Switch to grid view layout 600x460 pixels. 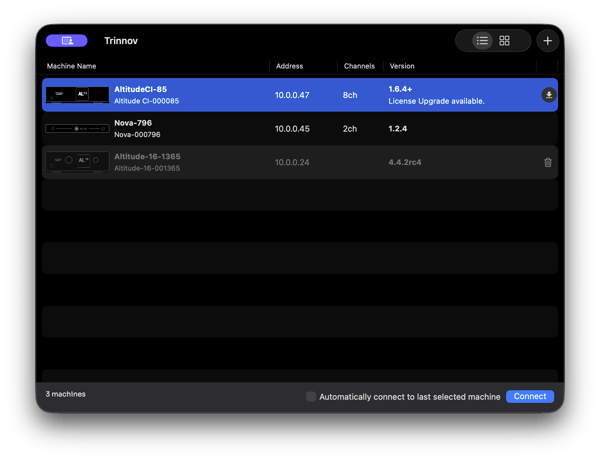pyautogui.click(x=505, y=41)
